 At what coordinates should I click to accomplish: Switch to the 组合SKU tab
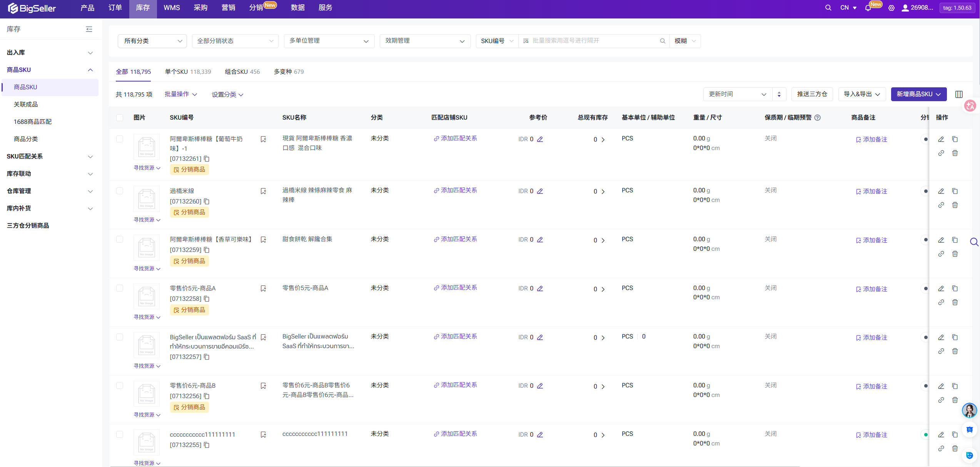[x=242, y=72]
